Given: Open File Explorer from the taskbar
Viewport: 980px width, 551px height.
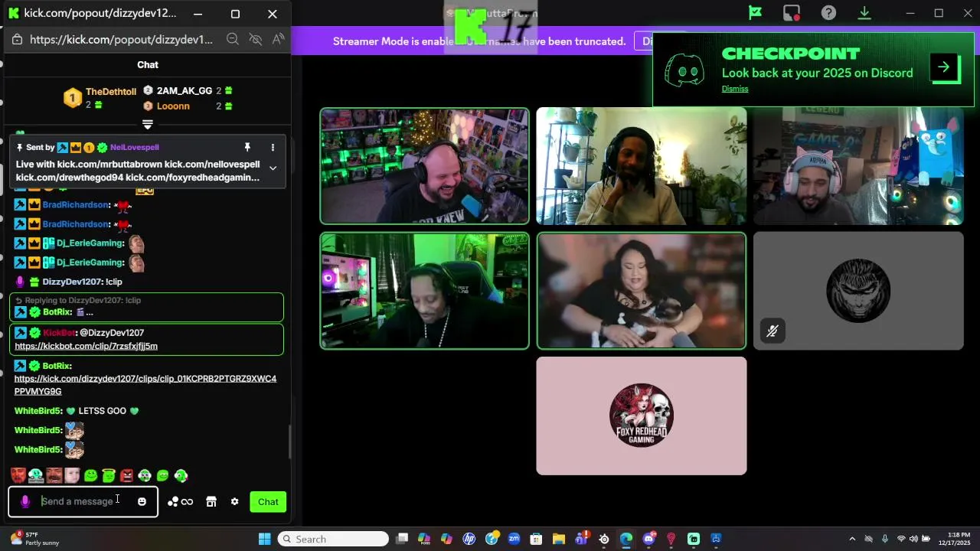Looking at the screenshot, I should click(559, 539).
